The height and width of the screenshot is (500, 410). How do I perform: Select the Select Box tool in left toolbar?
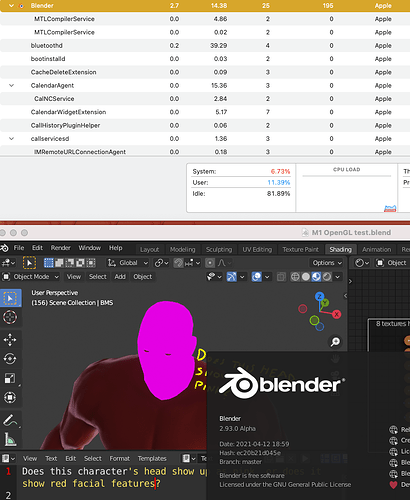coord(10,298)
